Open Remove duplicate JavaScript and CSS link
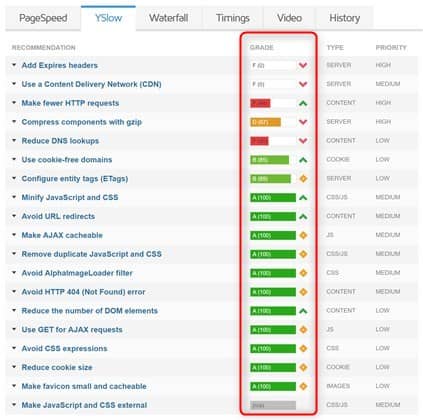This screenshot has height=420, width=423. point(92,254)
